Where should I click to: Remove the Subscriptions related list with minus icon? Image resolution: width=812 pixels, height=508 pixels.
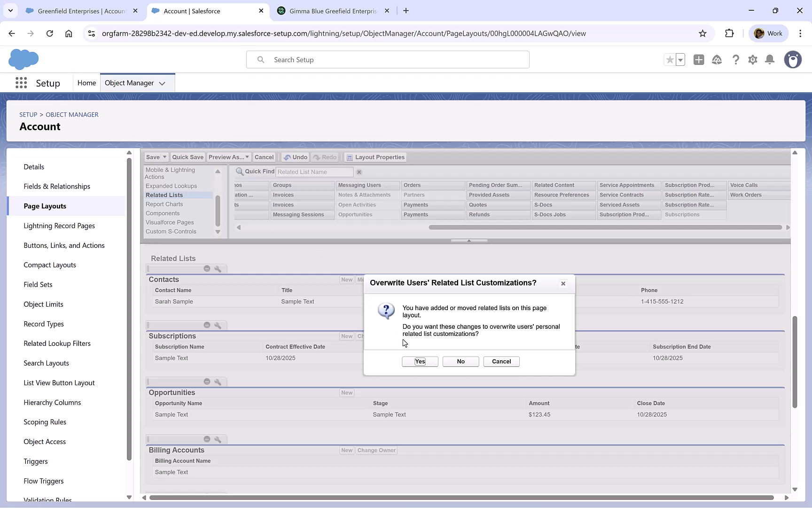point(207,325)
